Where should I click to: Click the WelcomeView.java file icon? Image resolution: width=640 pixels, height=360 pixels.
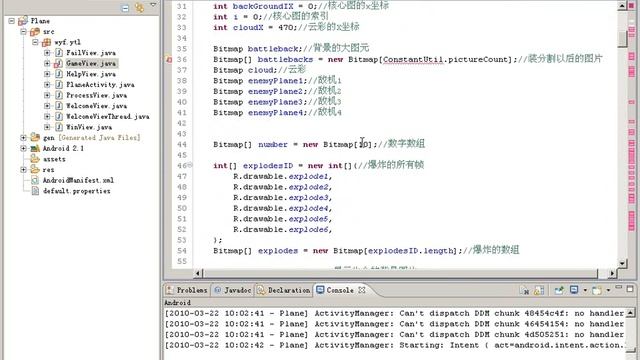[x=59, y=106]
